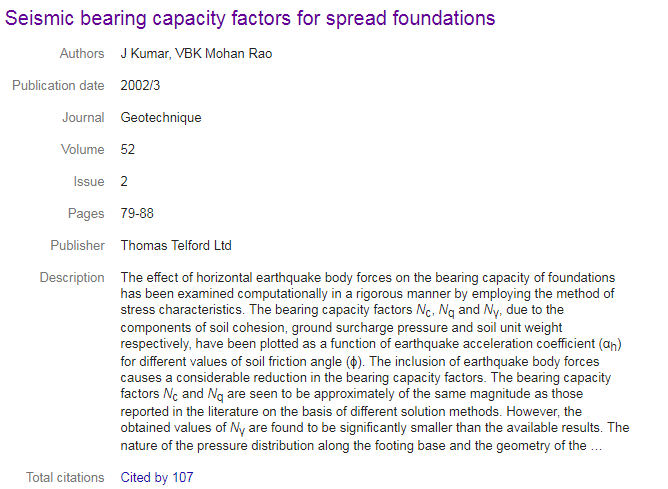Click the Pages field label
The height and width of the screenshot is (489, 668).
pyautogui.click(x=86, y=213)
